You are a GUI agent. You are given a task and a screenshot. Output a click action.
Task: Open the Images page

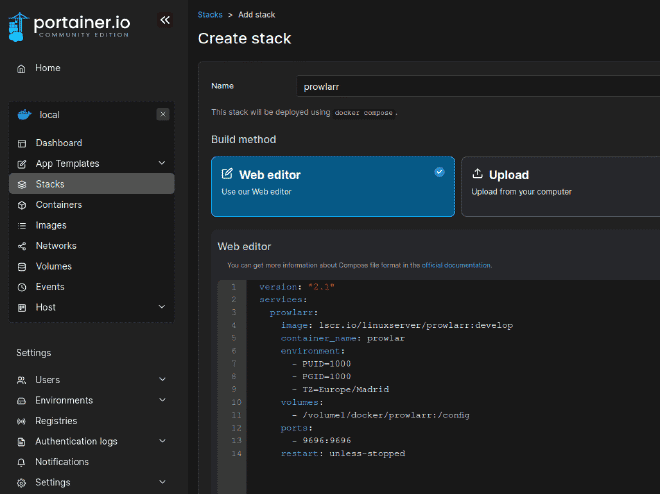point(51,226)
